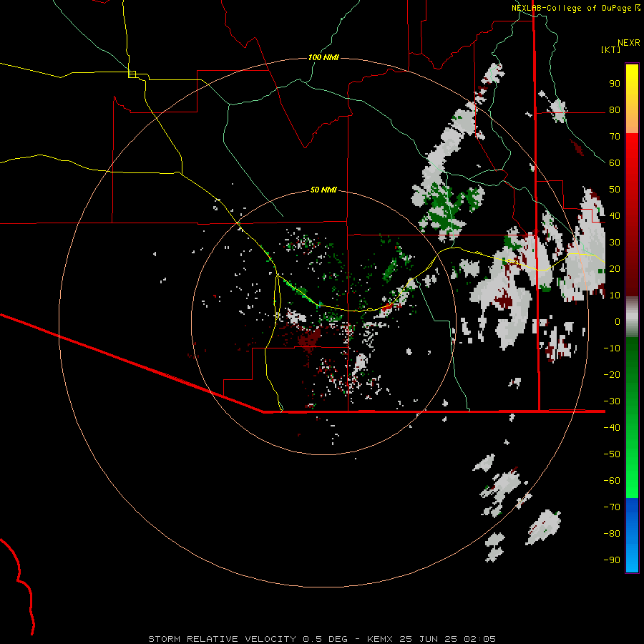Click the 60 value on velocity scale
Viewport: 644px width, 644px height.
tap(615, 162)
